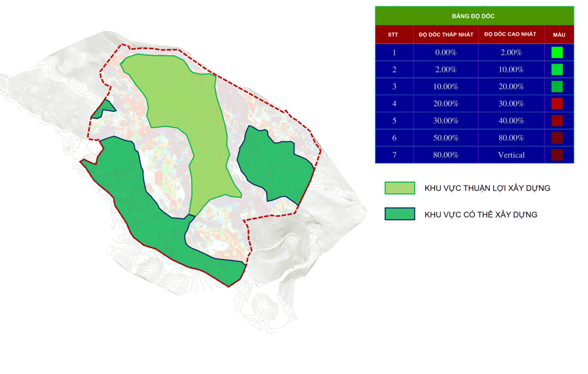Click "2.00%" in the highest-slope column, row 1
Screen dimensions: 588x374
click(511, 52)
